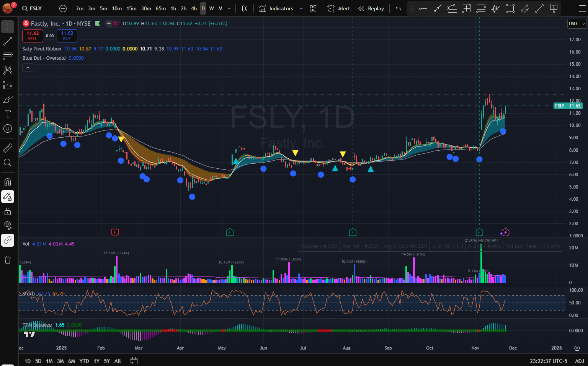This screenshot has height=366, width=588.
Task: Open the emoji and icons picker
Action: [x=8, y=129]
